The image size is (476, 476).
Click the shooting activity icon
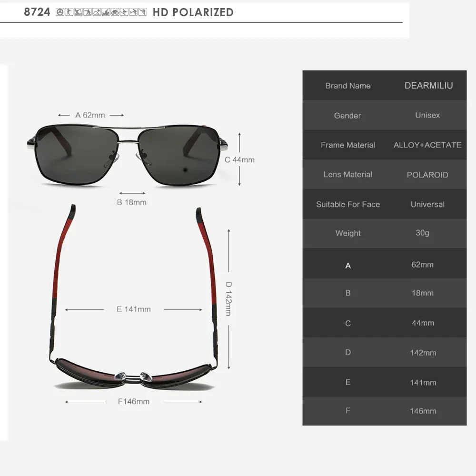coord(88,12)
